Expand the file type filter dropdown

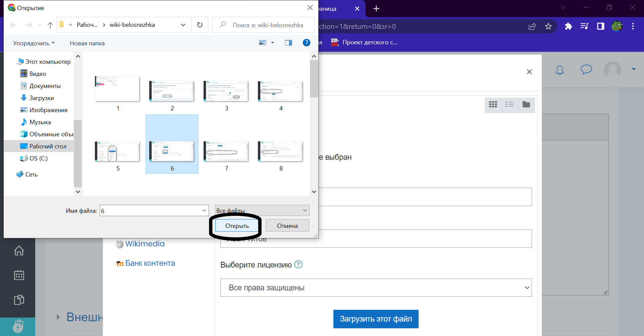pyautogui.click(x=262, y=210)
